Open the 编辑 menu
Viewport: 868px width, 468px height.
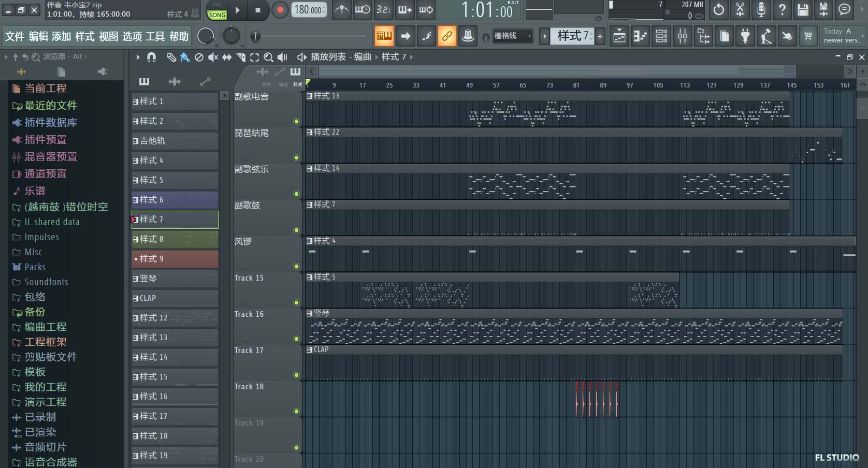38,36
